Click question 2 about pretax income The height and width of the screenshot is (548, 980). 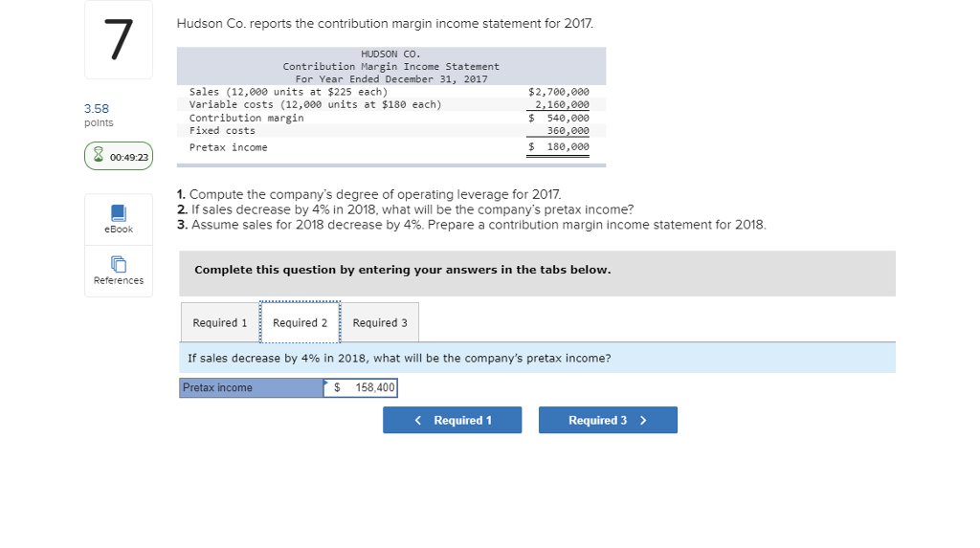(x=405, y=209)
